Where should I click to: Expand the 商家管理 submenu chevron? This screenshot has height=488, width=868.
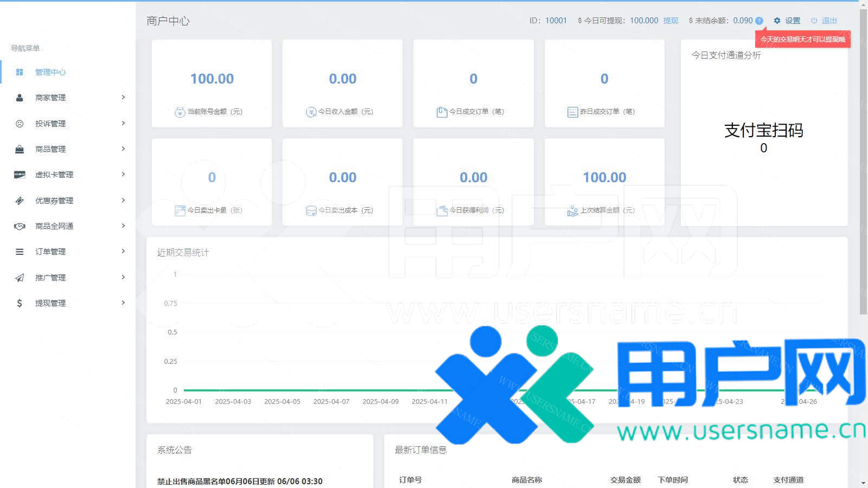(123, 98)
